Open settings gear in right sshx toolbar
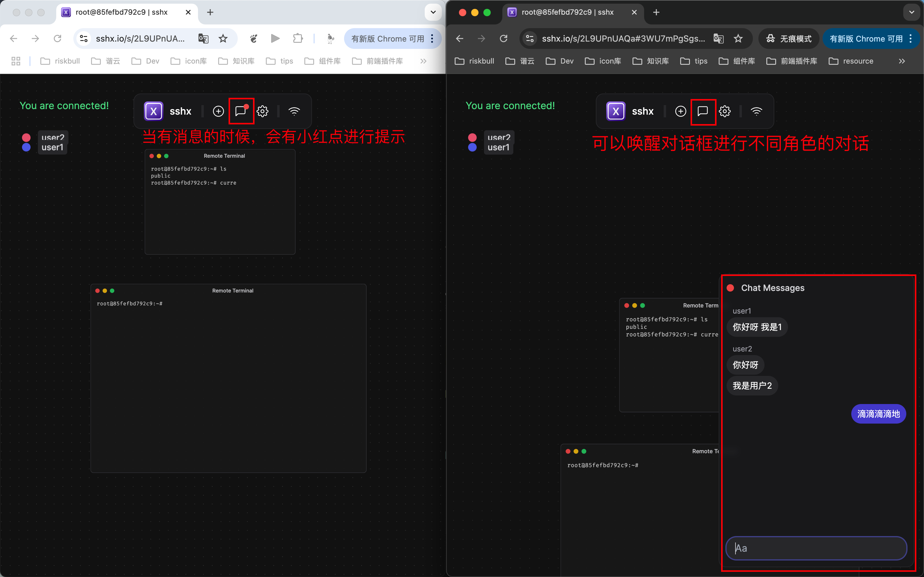The image size is (924, 577). tap(725, 111)
